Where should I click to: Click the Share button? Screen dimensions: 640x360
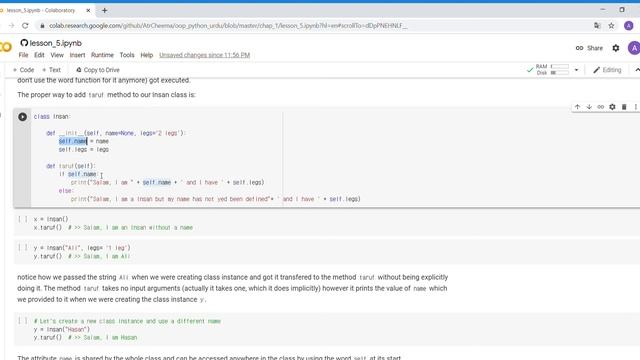(x=589, y=48)
